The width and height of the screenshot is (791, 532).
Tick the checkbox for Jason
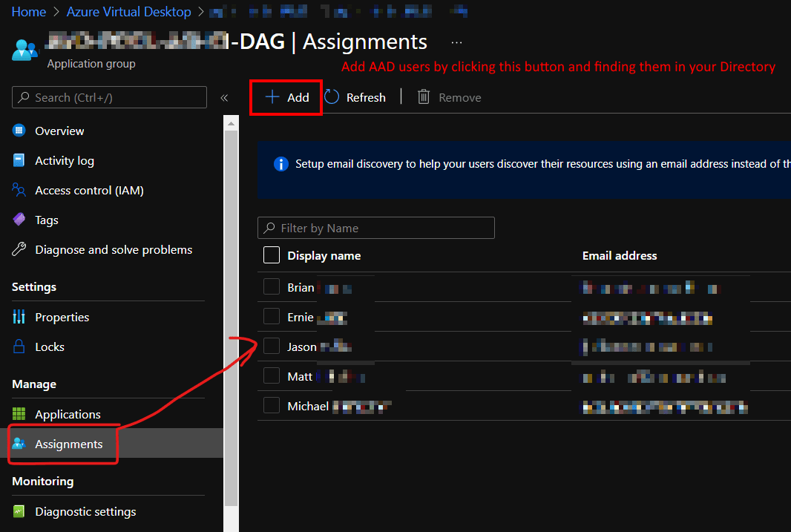(x=272, y=347)
